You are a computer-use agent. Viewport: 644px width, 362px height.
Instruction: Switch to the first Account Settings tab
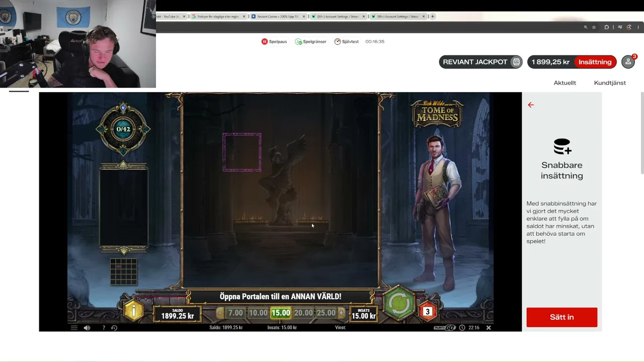[x=338, y=17]
